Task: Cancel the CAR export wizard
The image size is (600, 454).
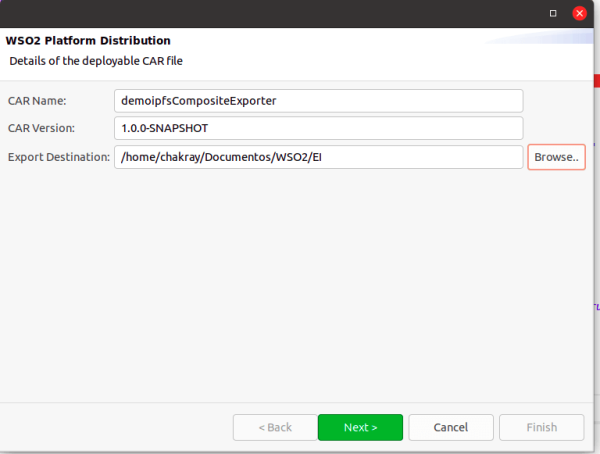Action: pos(451,427)
